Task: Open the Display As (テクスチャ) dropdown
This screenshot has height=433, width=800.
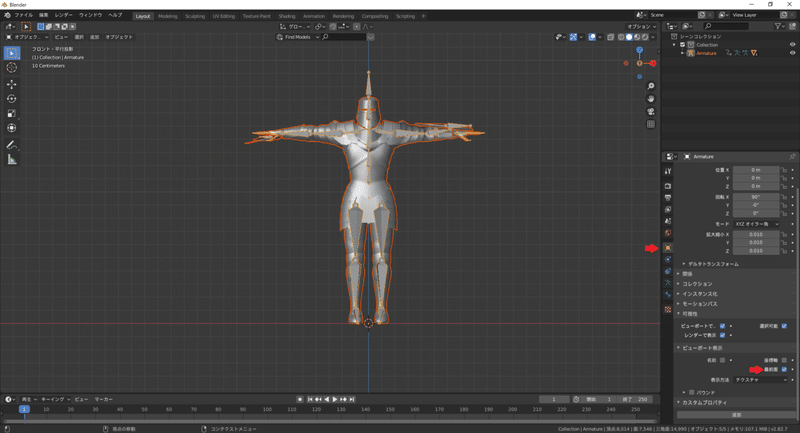Action: 761,380
